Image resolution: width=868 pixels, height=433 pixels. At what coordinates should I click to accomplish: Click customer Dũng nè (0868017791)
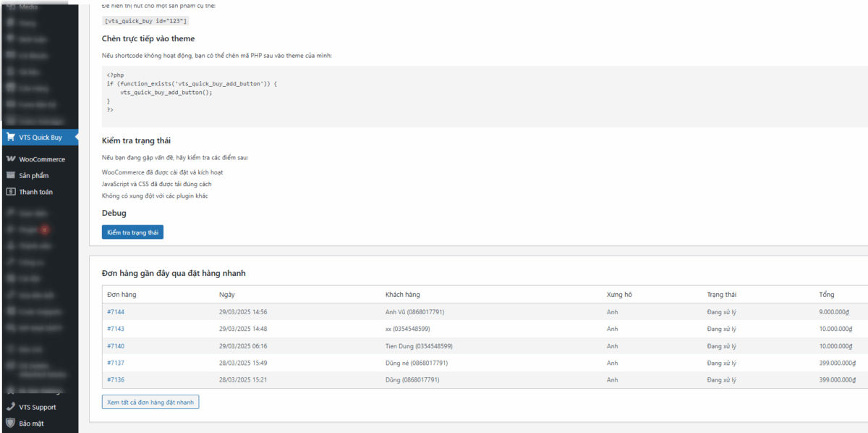tap(417, 363)
